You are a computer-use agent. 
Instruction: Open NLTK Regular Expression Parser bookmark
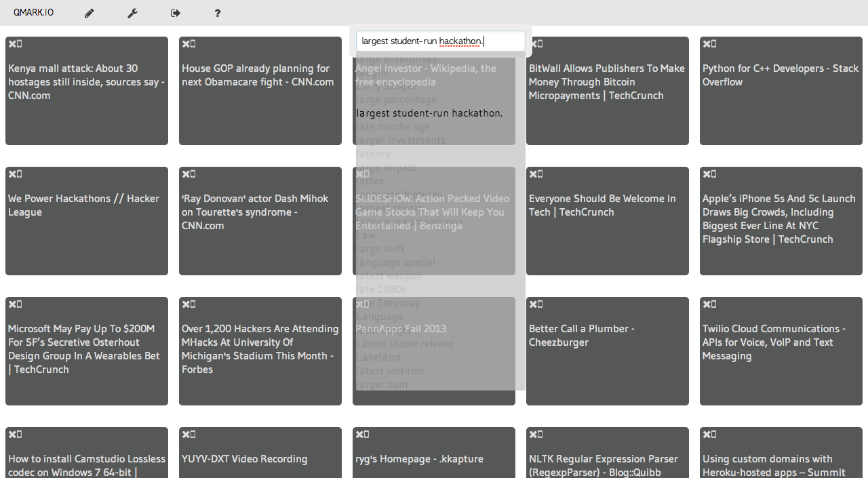(x=603, y=466)
